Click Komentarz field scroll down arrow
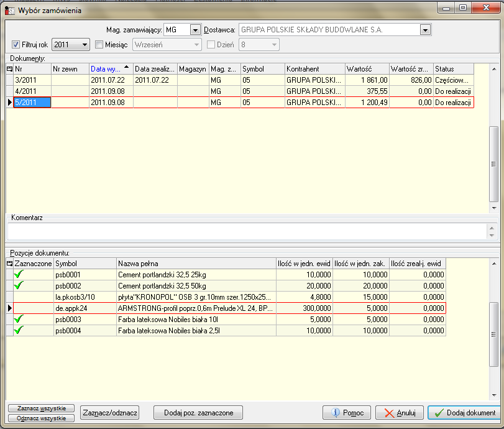Viewport: 504px width, 429px height. [492, 236]
